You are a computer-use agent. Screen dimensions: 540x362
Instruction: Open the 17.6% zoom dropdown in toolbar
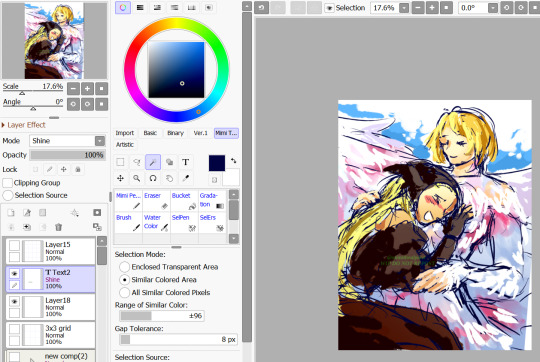[404, 8]
